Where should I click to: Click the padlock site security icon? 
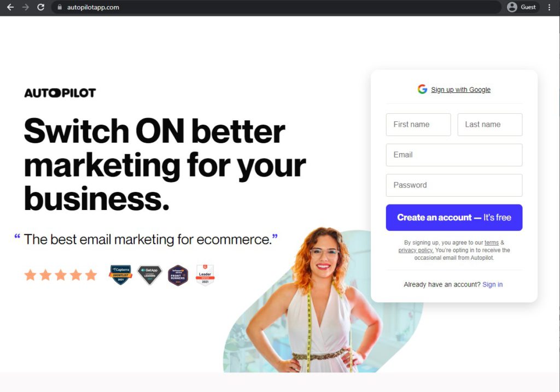(60, 7)
